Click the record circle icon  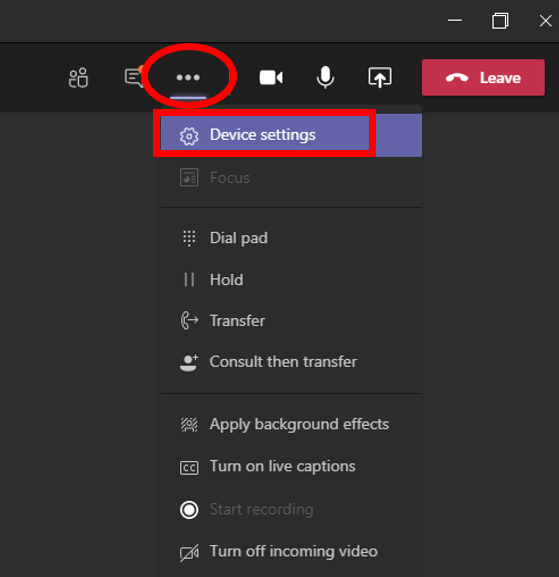point(189,510)
